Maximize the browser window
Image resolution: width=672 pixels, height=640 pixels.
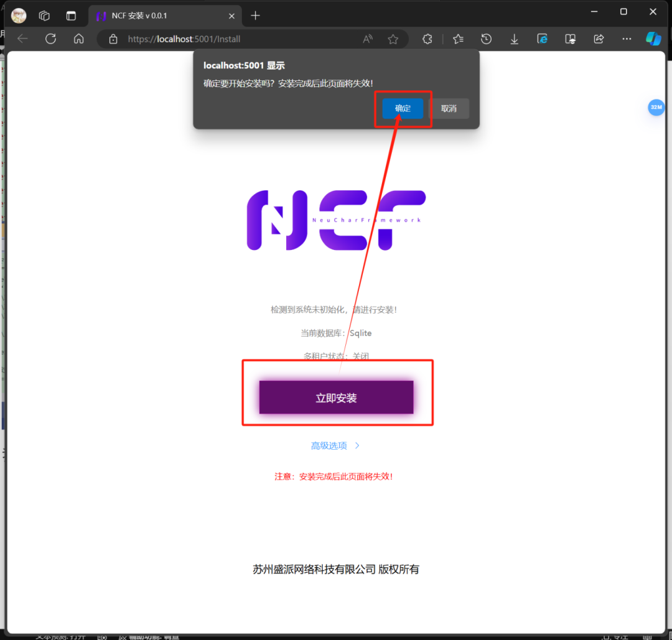[x=623, y=12]
